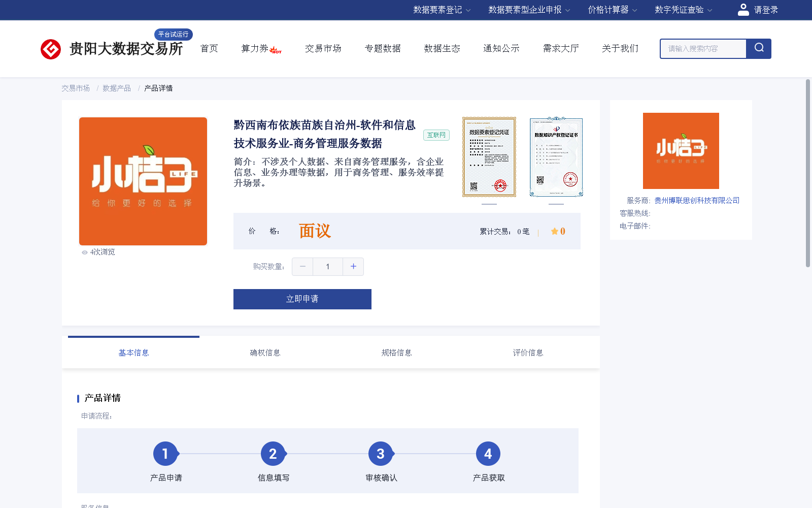
Task: Click the Guiyang Big Data Exchange logo
Action: point(112,49)
